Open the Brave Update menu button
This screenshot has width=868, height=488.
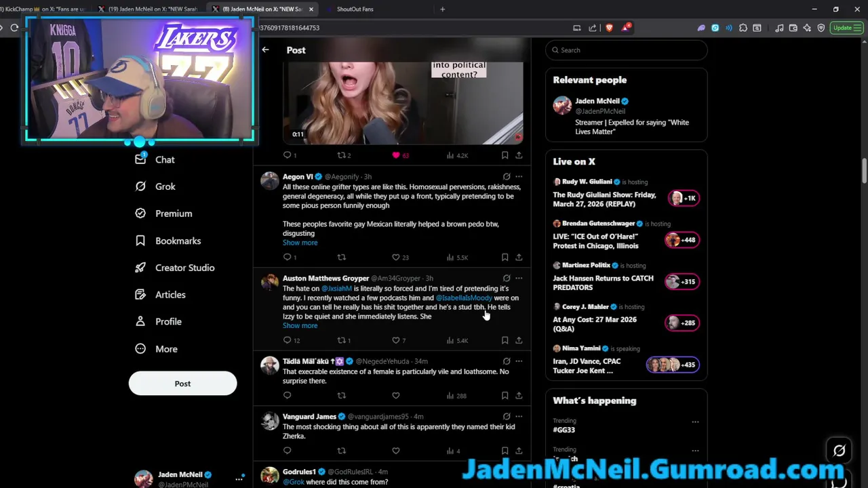coord(846,28)
